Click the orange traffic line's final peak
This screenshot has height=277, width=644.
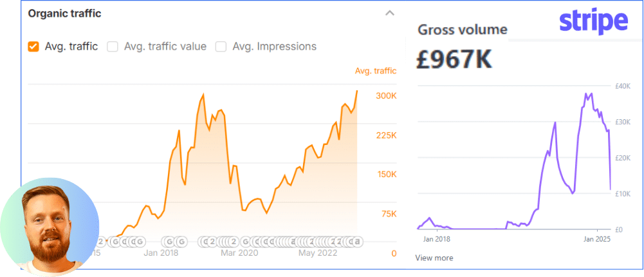357,91
